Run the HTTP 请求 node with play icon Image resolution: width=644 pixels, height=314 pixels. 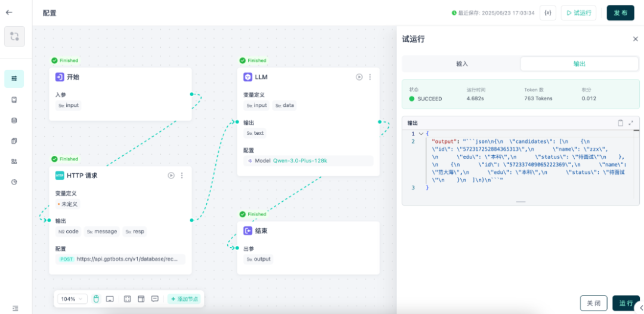pos(171,176)
